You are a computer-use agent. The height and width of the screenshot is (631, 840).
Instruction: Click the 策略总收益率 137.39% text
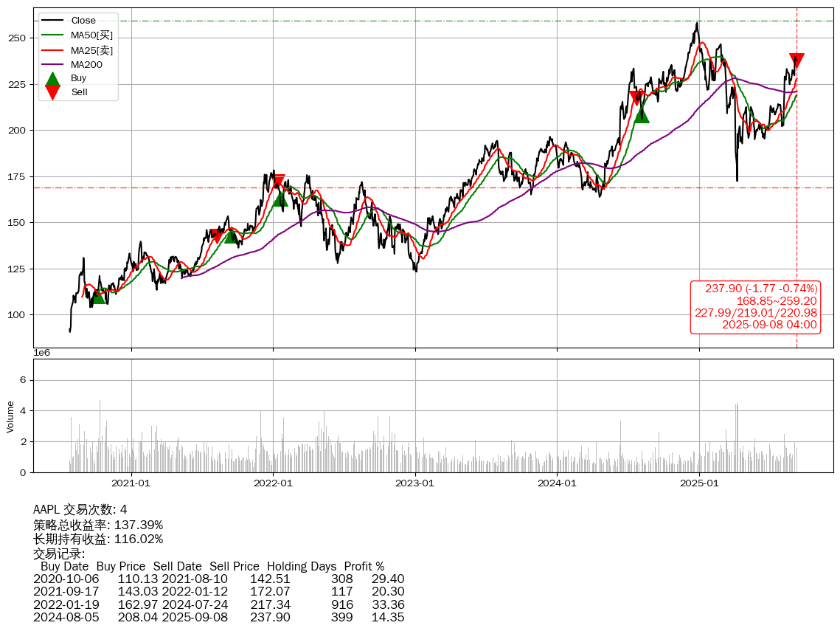point(98,525)
